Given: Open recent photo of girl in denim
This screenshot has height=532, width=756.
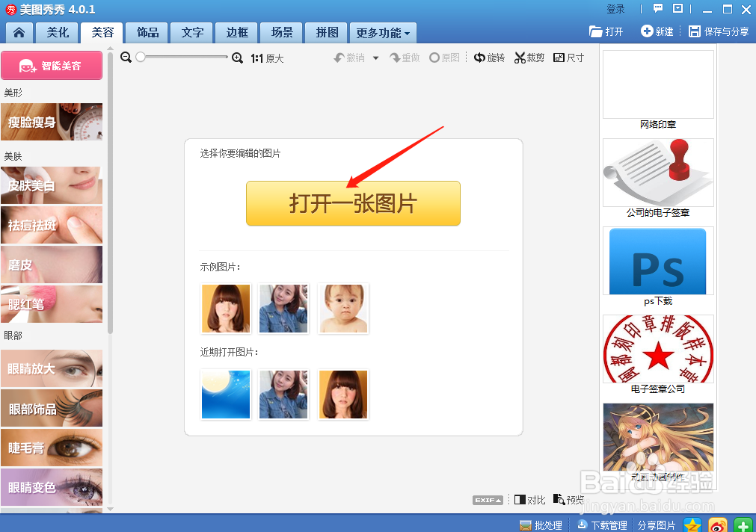Looking at the screenshot, I should [x=283, y=395].
